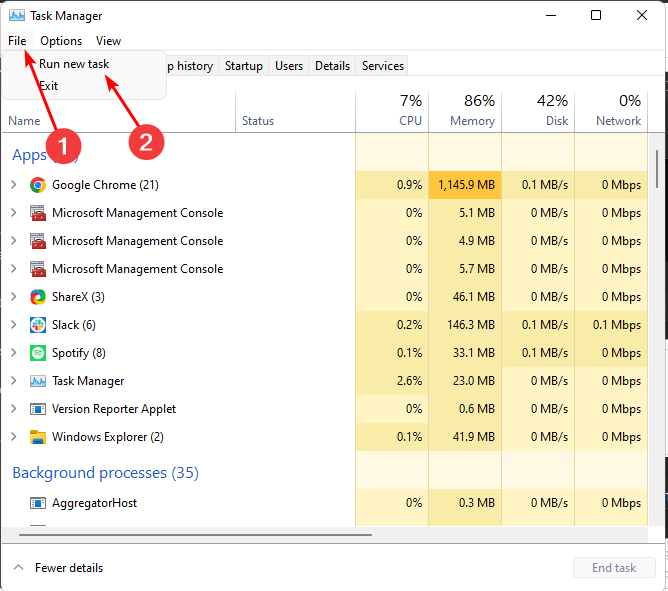Select the Version Reporter Applet name
This screenshot has height=591, width=668.
coord(114,409)
